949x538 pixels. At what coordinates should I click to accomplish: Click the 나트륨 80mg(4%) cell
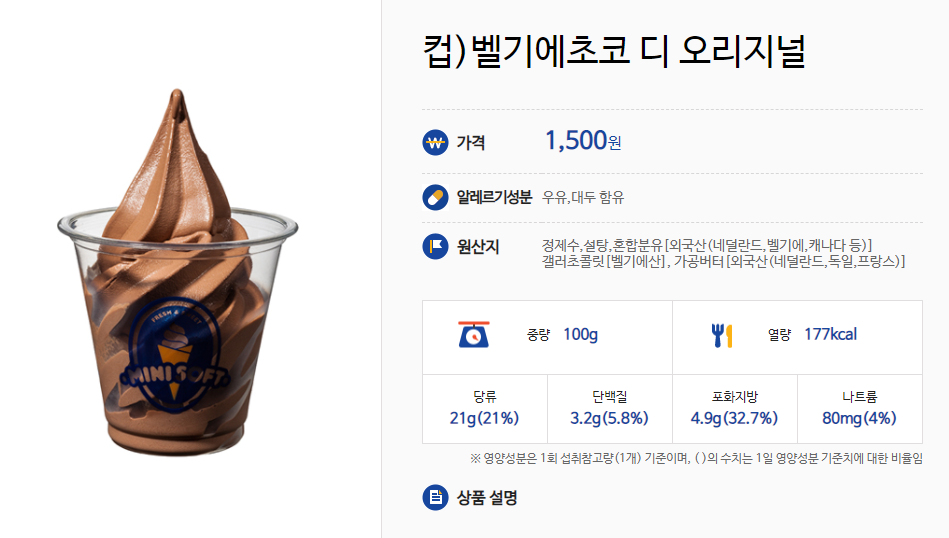(x=860, y=408)
